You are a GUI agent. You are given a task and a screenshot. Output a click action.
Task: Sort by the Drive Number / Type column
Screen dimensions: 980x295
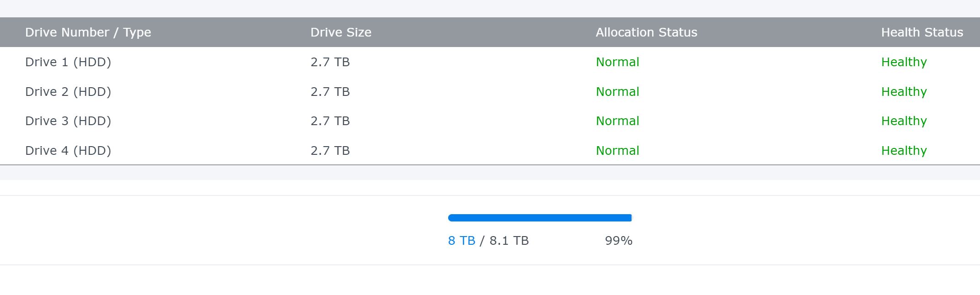(88, 32)
